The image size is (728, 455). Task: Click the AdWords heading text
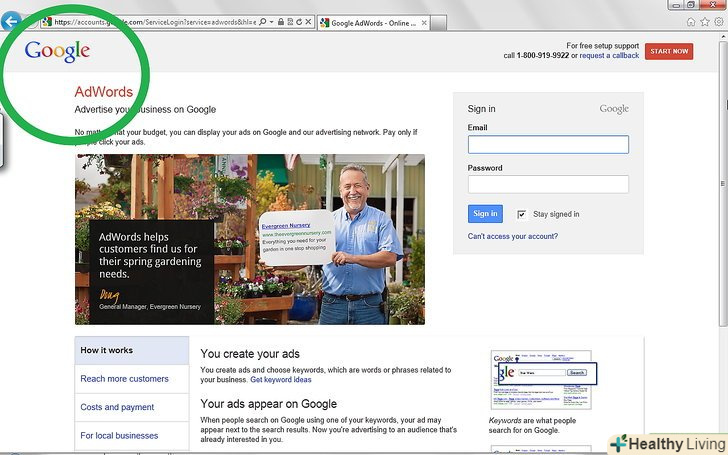pyautogui.click(x=104, y=92)
